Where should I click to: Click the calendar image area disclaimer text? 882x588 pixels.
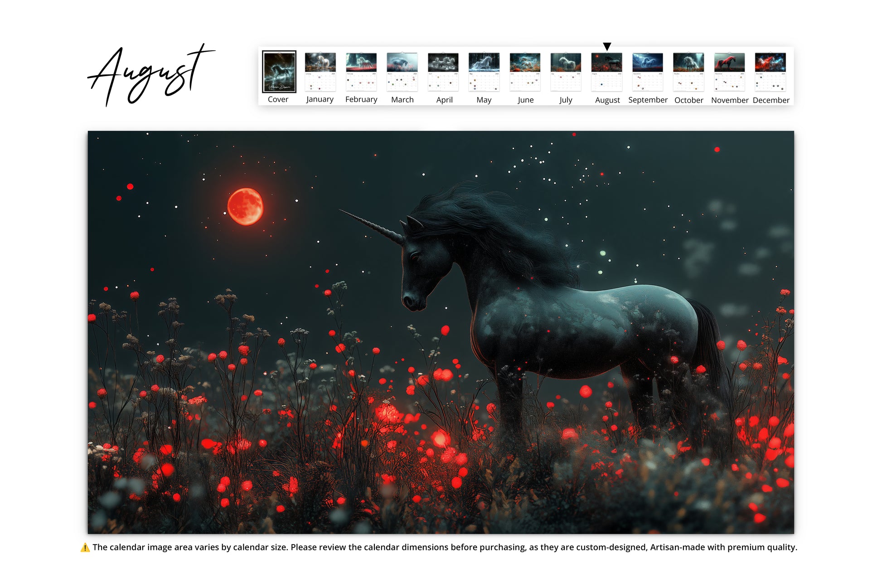coord(445,547)
